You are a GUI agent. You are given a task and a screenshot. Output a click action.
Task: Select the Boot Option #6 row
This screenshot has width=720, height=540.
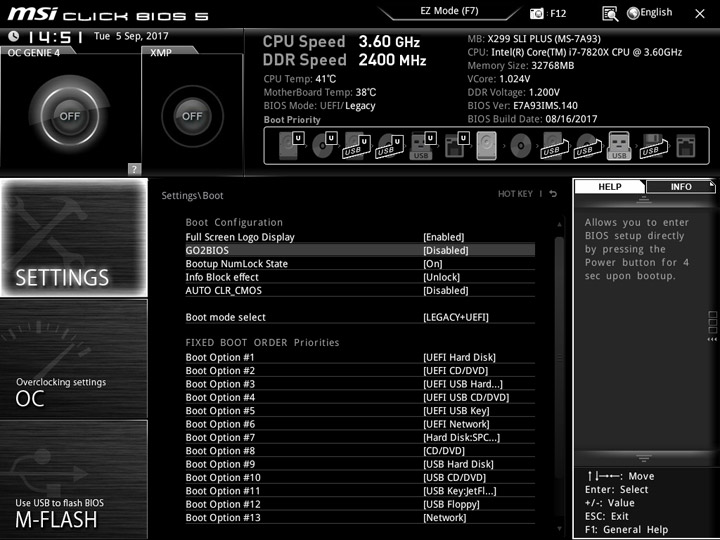pyautogui.click(x=360, y=424)
